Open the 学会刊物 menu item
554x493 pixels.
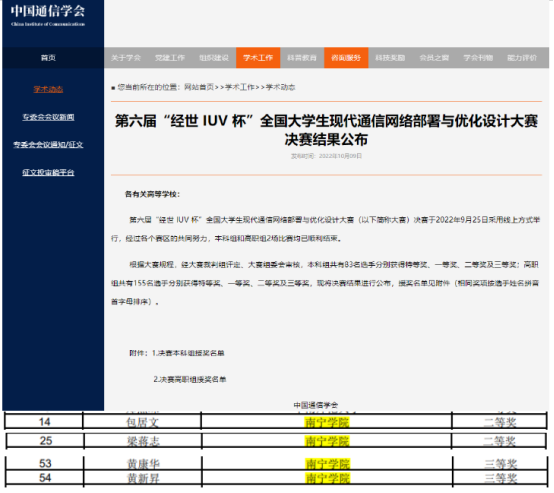click(478, 58)
